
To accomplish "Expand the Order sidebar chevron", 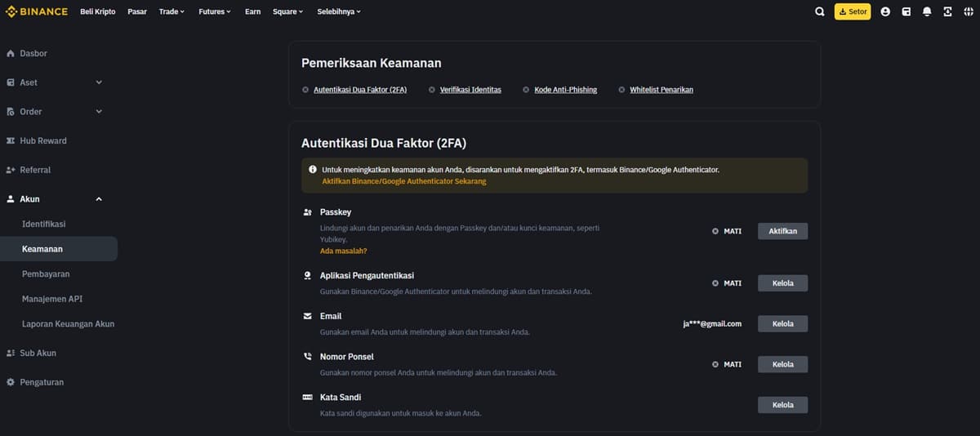I will [x=99, y=112].
